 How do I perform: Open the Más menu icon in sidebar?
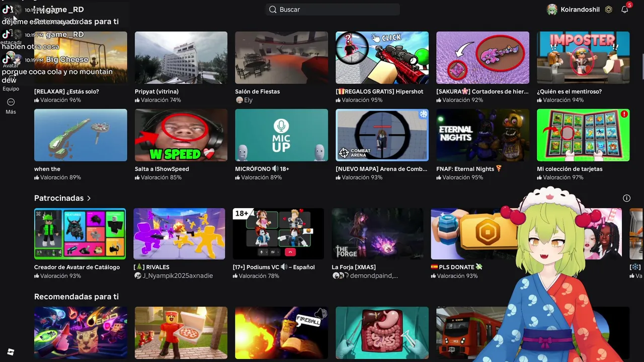tap(11, 102)
